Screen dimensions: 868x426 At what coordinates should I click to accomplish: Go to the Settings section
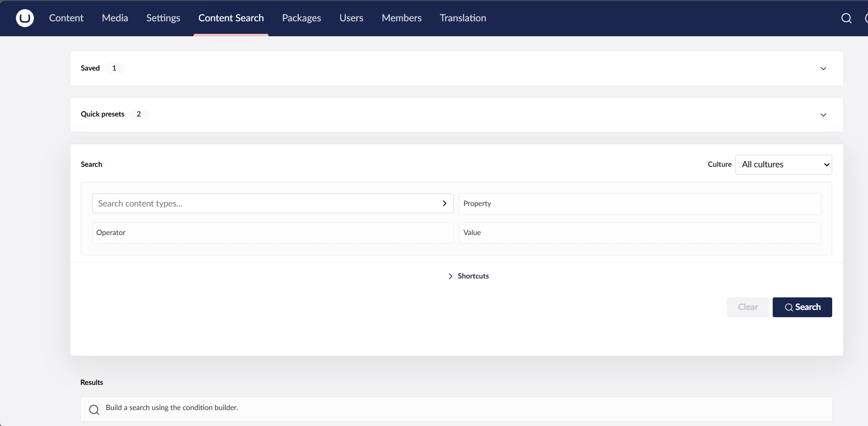coord(163,18)
